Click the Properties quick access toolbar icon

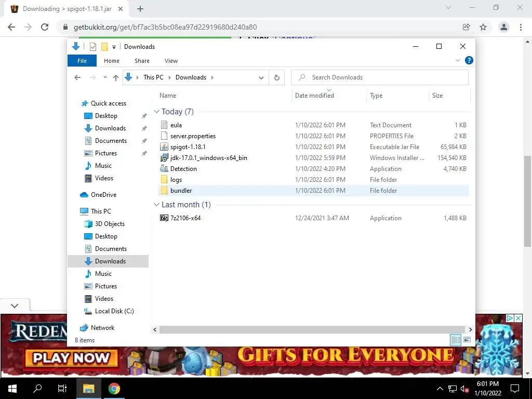(x=93, y=47)
